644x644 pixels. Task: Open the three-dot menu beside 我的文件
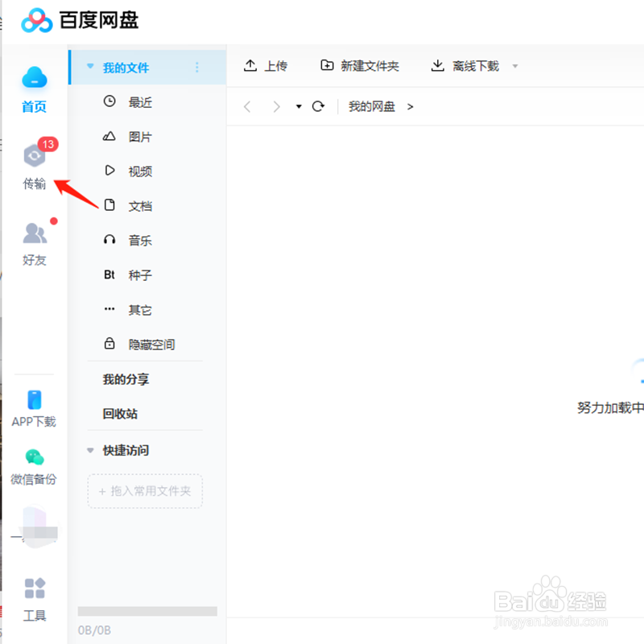click(x=197, y=68)
